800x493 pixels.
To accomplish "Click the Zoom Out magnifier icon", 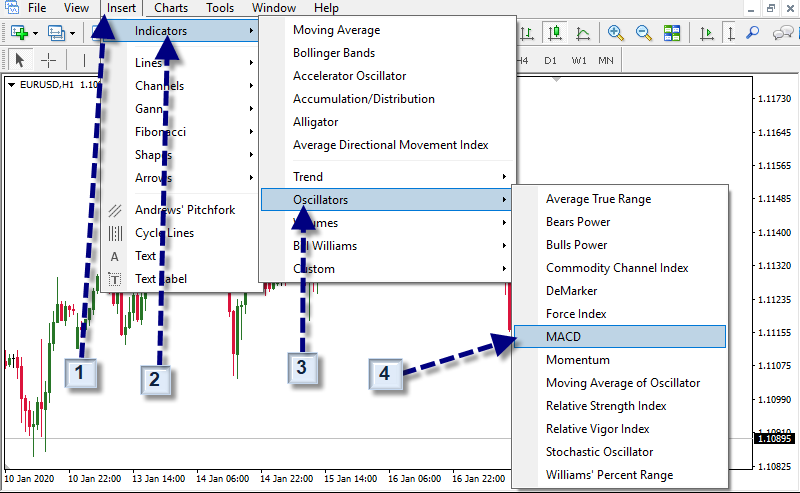I will (x=644, y=33).
